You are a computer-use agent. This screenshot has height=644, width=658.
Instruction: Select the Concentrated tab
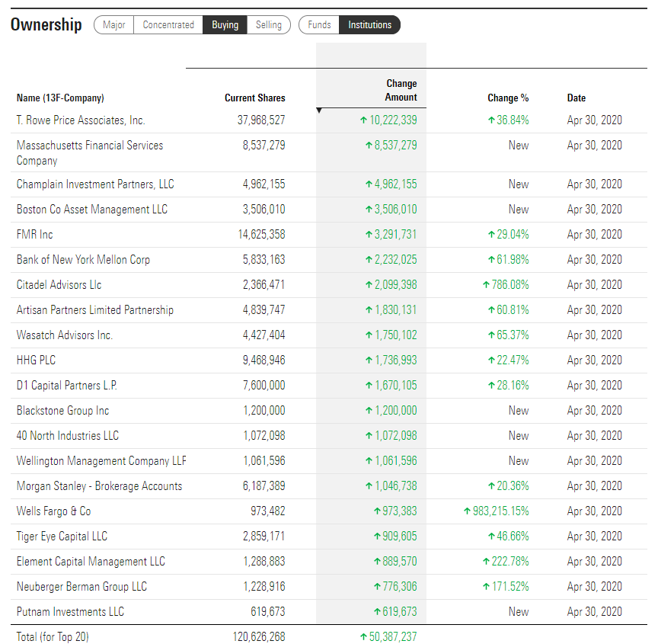[168, 24]
